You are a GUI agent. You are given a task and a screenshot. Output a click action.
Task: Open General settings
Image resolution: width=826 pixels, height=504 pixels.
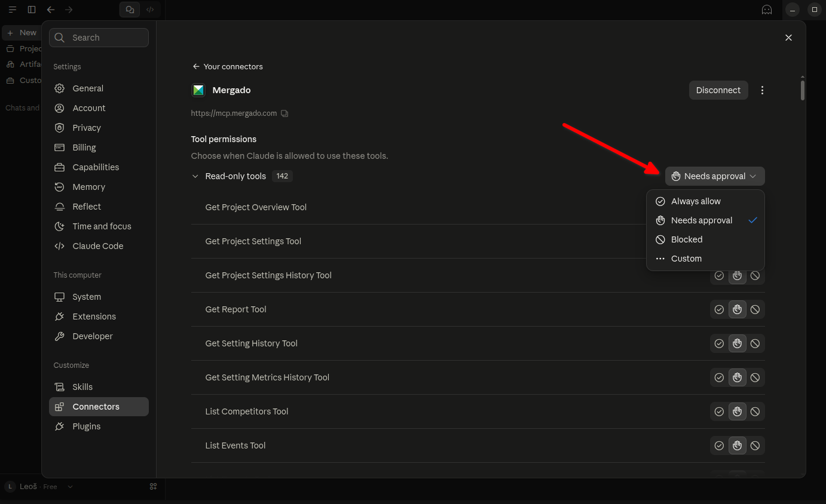click(x=99, y=88)
